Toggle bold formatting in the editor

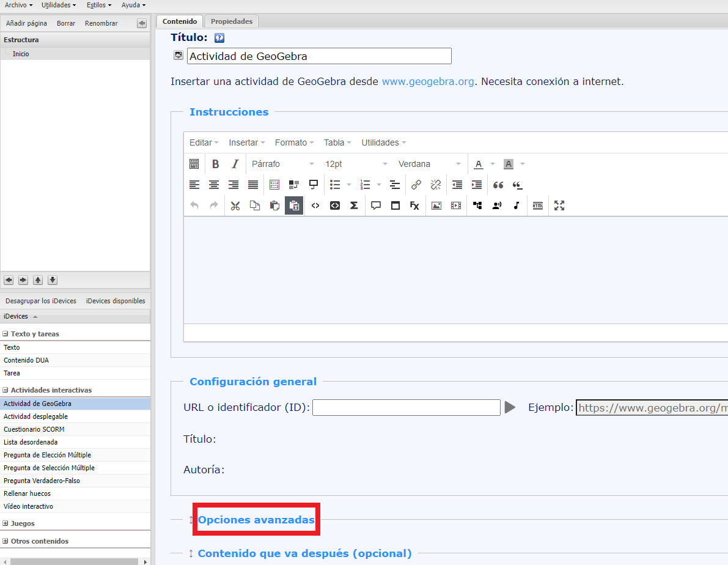(215, 164)
